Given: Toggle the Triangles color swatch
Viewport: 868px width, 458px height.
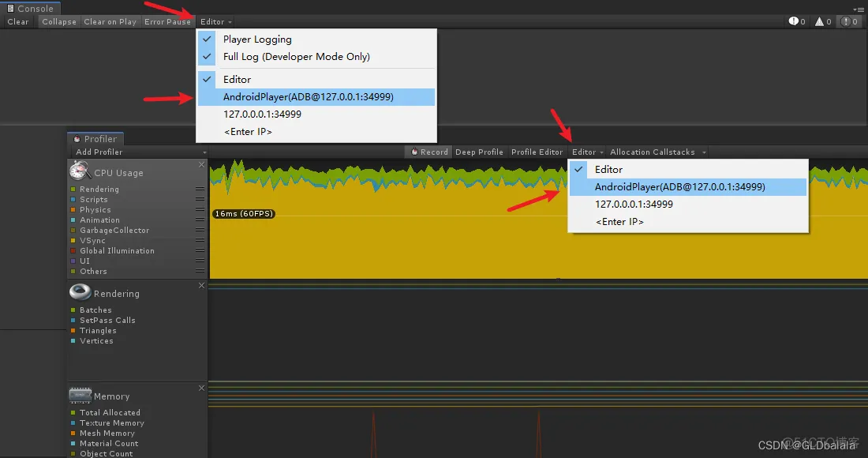Looking at the screenshot, I should point(73,331).
